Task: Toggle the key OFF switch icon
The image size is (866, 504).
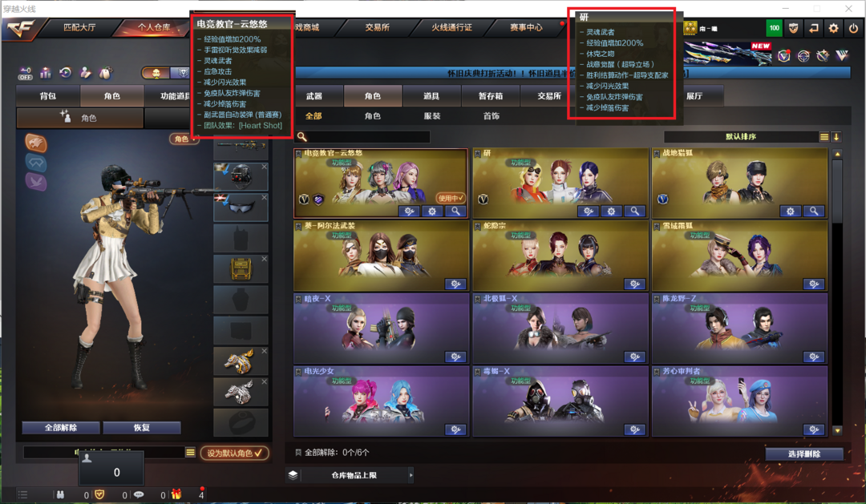Action: (x=26, y=73)
